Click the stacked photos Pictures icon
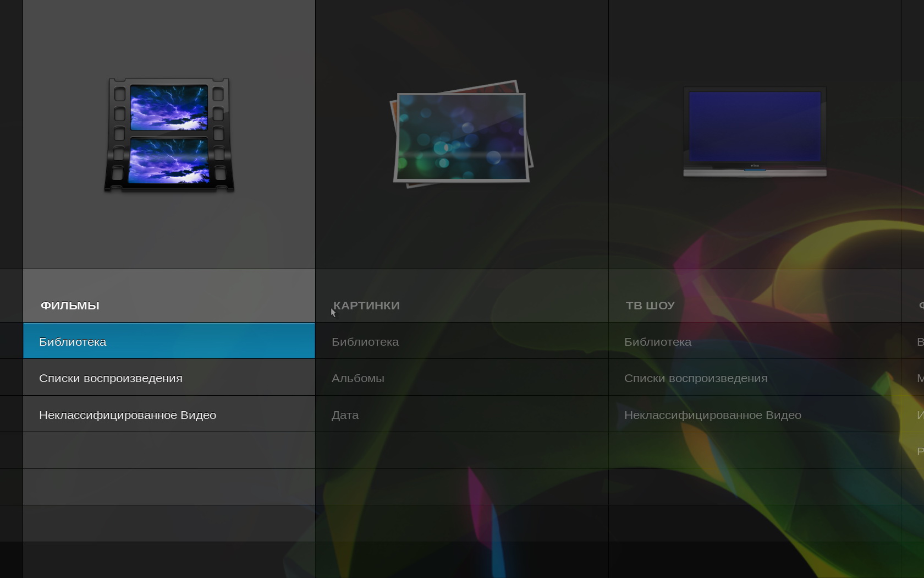The image size is (924, 578). point(461,134)
